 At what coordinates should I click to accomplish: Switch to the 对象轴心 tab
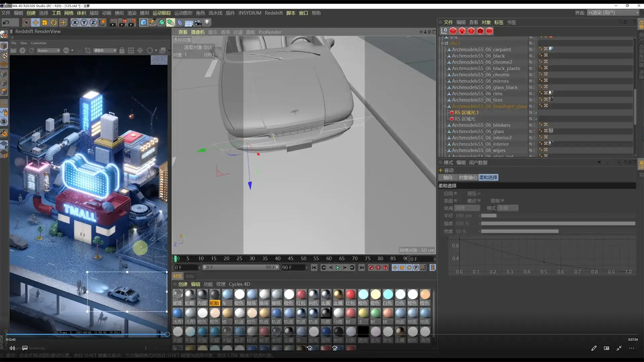[x=468, y=177]
